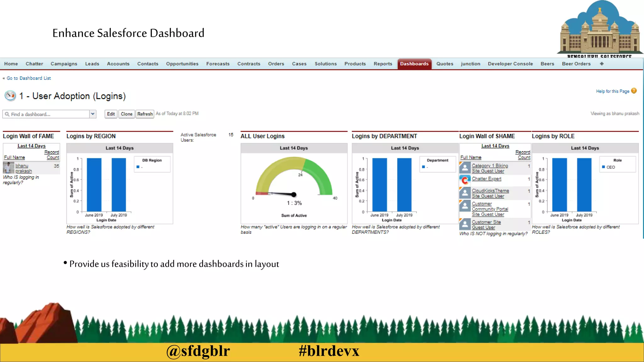Click CEO blue legend swatch
644x362 pixels.
click(x=603, y=167)
